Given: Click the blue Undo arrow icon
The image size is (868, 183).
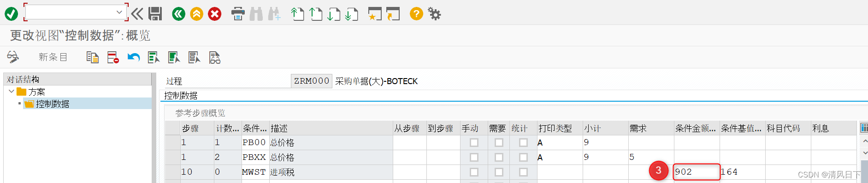Looking at the screenshot, I should click(x=134, y=57).
